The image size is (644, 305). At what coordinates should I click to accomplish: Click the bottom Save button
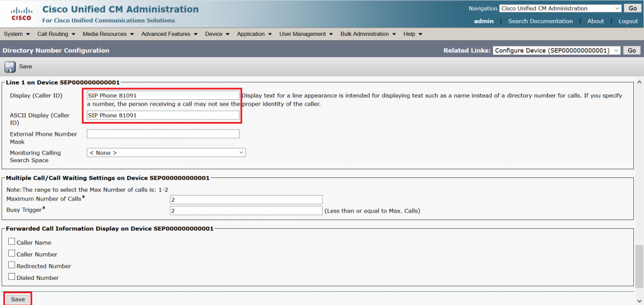pos(18,299)
